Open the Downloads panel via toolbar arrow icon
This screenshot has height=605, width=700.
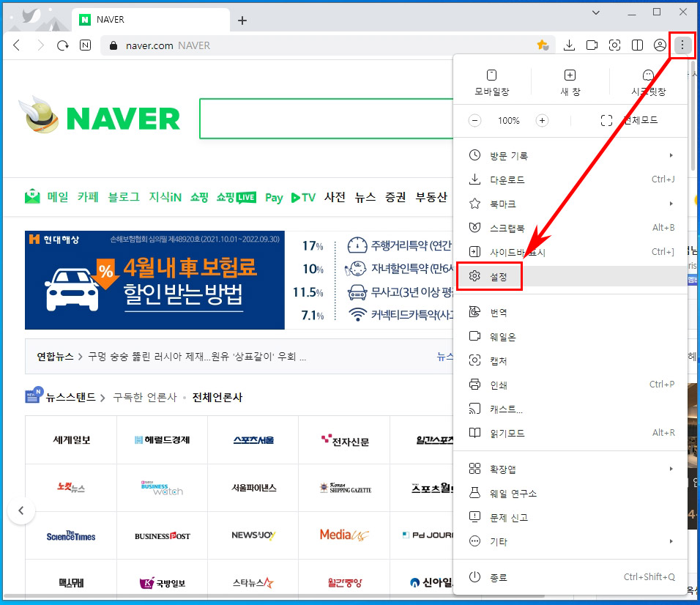coord(570,45)
